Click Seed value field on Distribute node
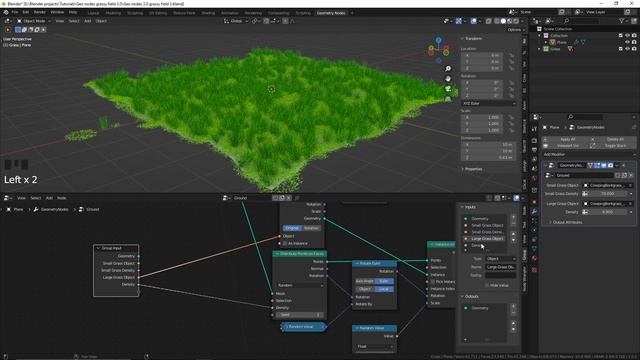Image resolution: width=640 pixels, height=360 pixels. 300,315
